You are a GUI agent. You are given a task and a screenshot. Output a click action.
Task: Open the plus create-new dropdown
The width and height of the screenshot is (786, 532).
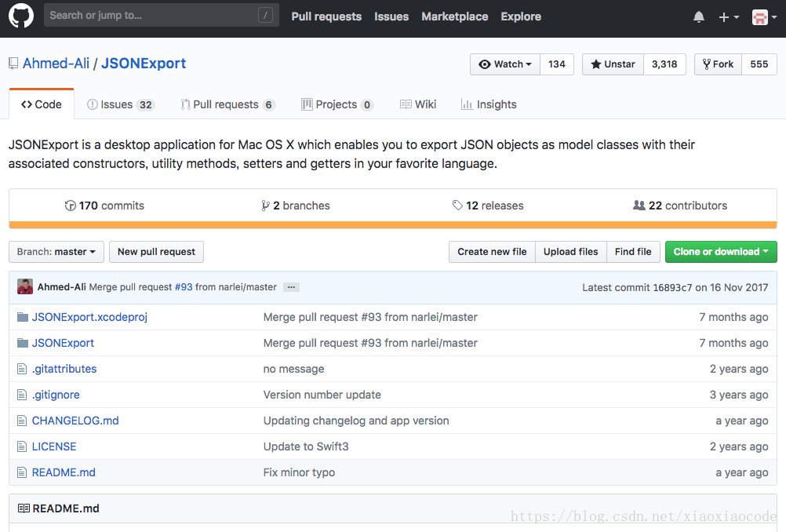click(x=729, y=17)
